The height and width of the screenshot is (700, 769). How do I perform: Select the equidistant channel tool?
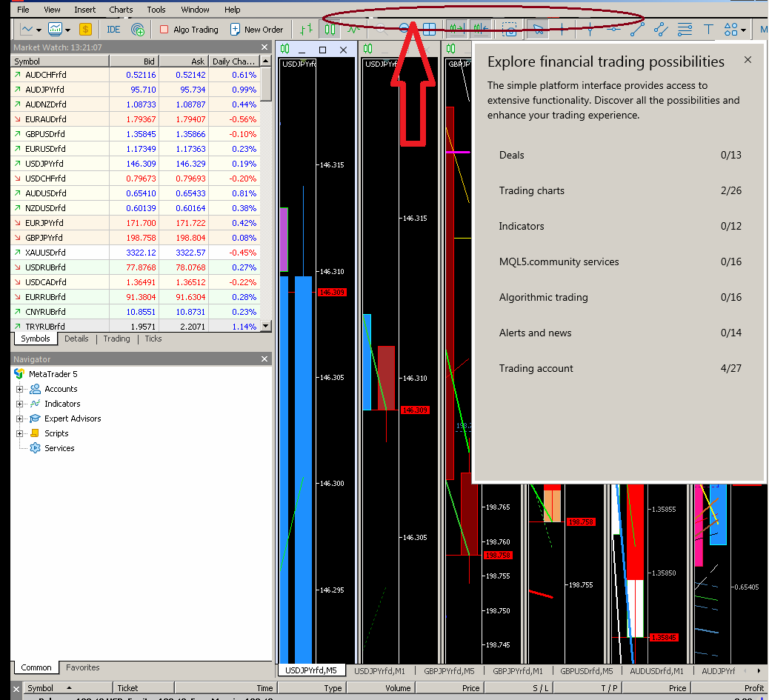pos(661,30)
